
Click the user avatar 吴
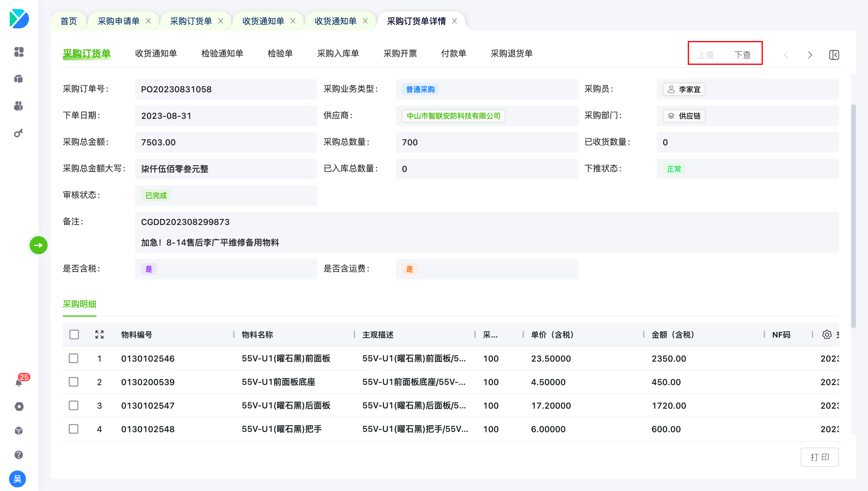point(17,479)
